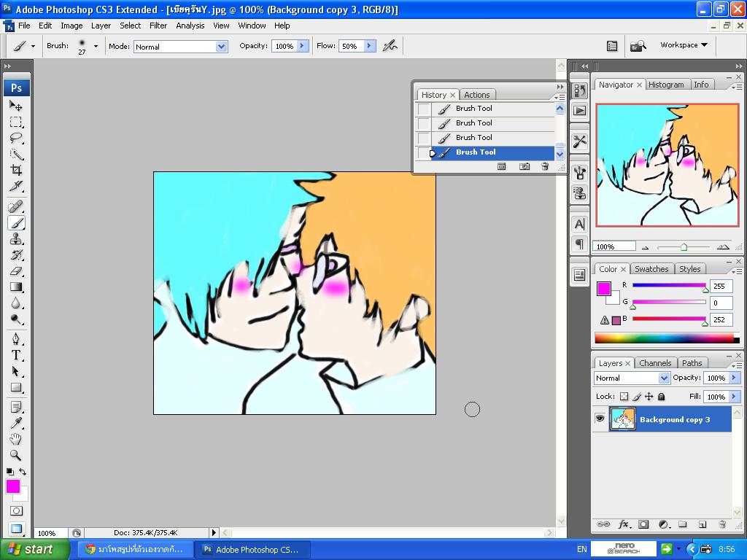Screen dimensions: 747x560
Task: Open Chrome window in taskbar
Action: 135,549
